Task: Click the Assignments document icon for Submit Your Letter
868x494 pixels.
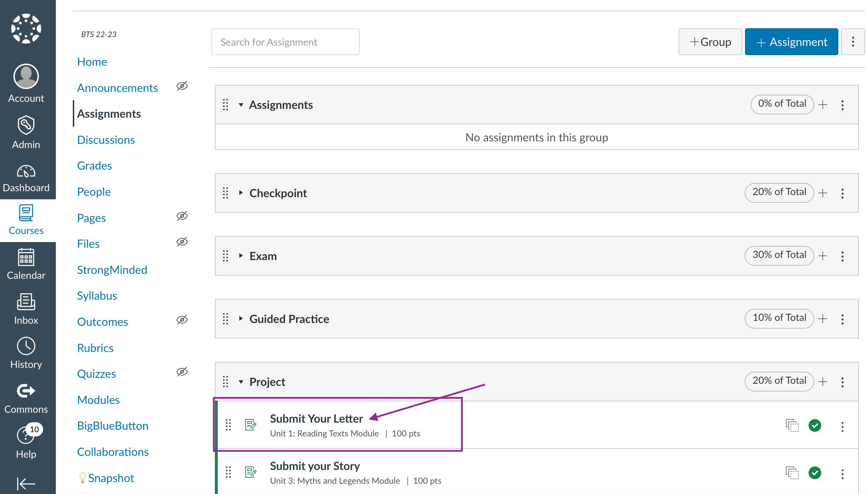Action: 251,425
